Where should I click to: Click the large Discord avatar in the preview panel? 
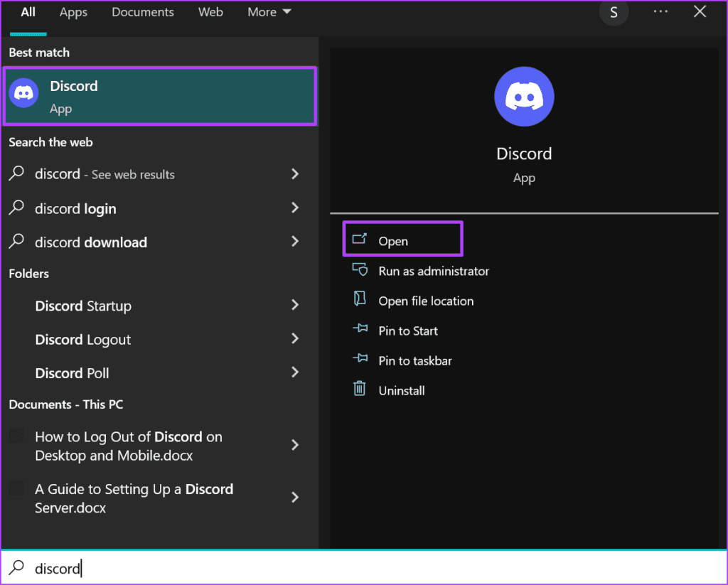coord(524,97)
